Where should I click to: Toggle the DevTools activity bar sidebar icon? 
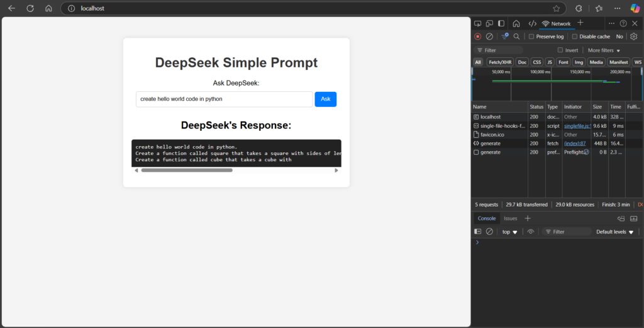click(501, 23)
